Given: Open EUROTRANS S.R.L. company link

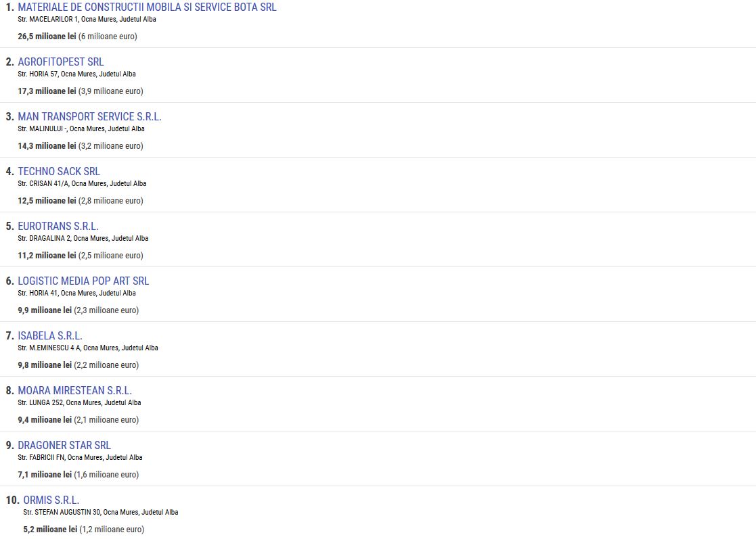Looking at the screenshot, I should pyautogui.click(x=58, y=227).
